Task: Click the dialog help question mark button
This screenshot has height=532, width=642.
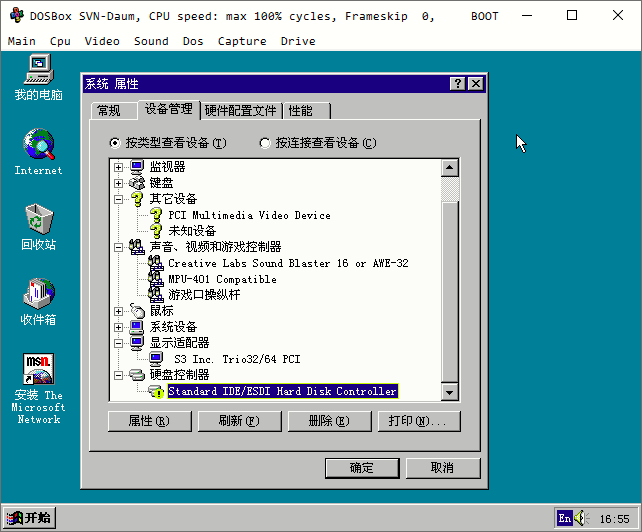Action: coord(458,84)
